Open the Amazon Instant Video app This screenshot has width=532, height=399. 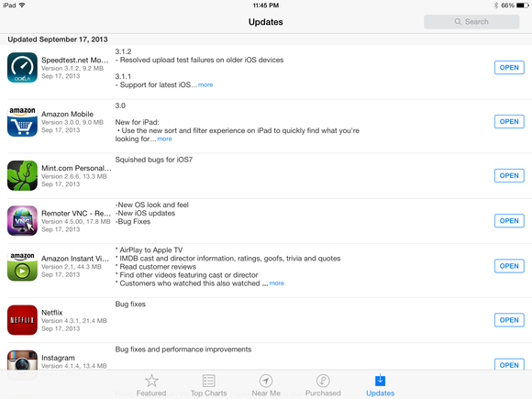[509, 266]
